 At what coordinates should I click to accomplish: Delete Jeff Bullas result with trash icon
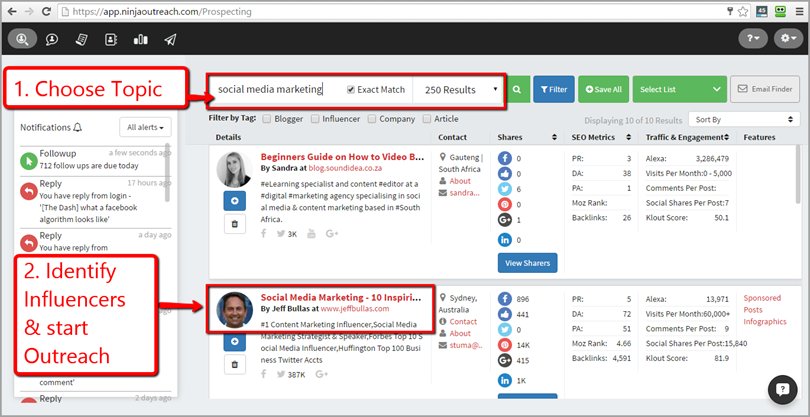click(235, 365)
